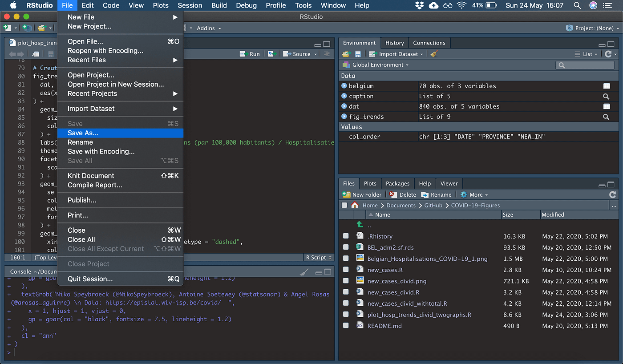Screen dimensions: 623x364
Task: Tick checkbox for BEL_adm2.sf.rds file
Action: 346,247
